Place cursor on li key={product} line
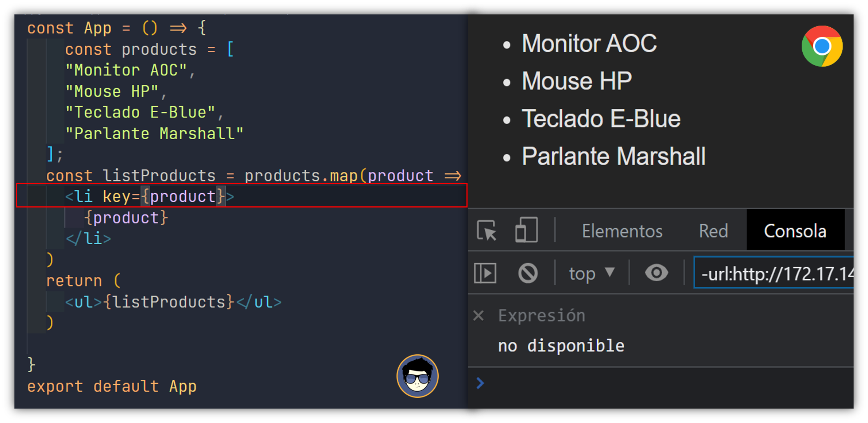The image size is (868, 423). coord(241,196)
